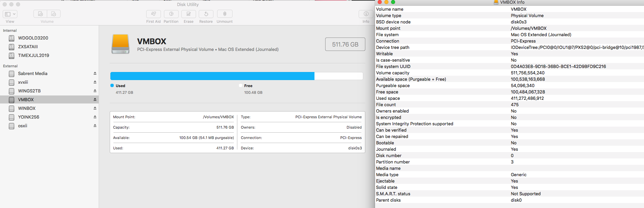Click Capacity value 511.76 GB

pos(225,127)
